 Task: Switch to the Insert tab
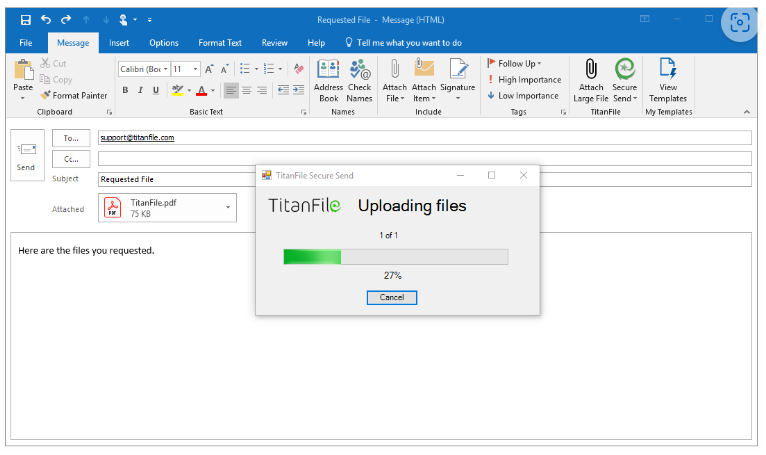pos(119,43)
